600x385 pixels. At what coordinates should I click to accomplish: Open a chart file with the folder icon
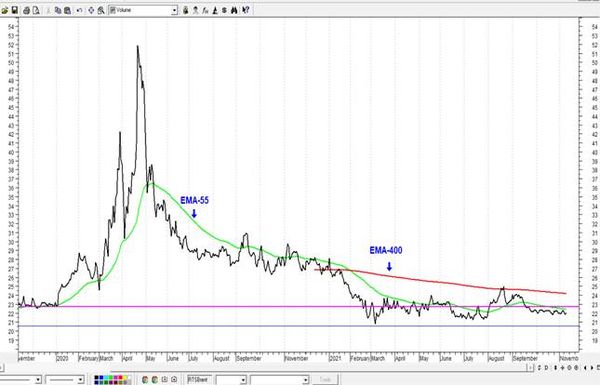(x=5, y=10)
